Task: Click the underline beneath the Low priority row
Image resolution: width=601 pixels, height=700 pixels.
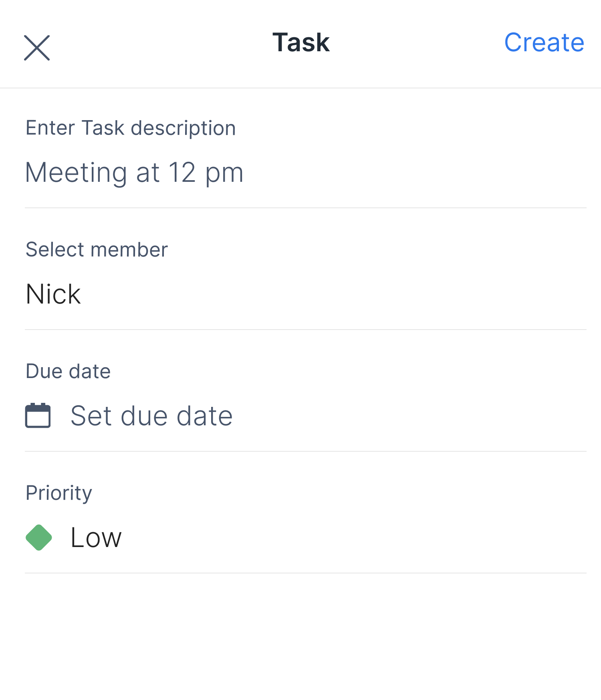Action: click(305, 573)
